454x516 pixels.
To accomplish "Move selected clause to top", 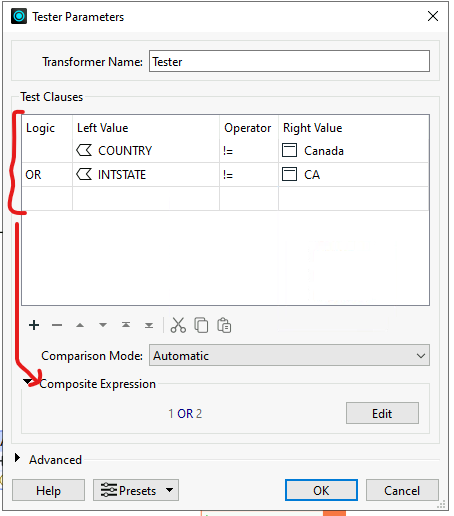I will (126, 325).
